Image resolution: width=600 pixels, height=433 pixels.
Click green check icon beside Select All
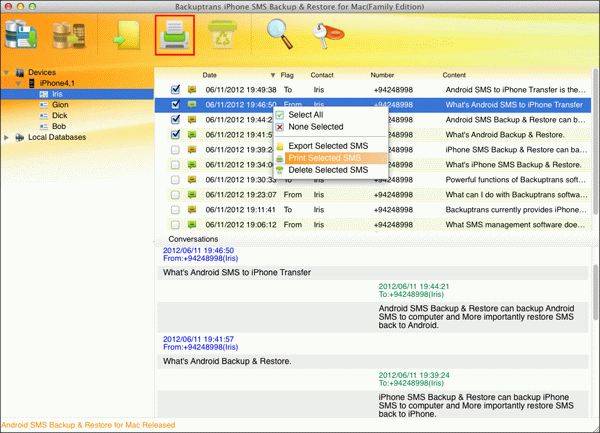pos(280,115)
